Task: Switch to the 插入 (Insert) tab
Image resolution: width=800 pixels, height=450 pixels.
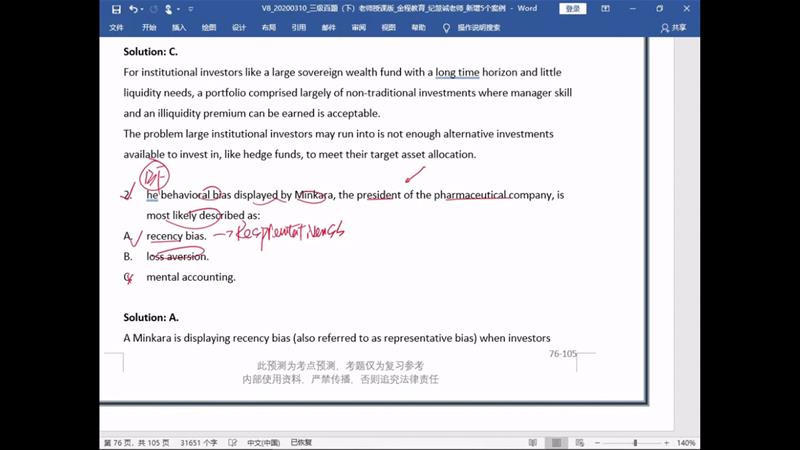Action: tap(179, 28)
